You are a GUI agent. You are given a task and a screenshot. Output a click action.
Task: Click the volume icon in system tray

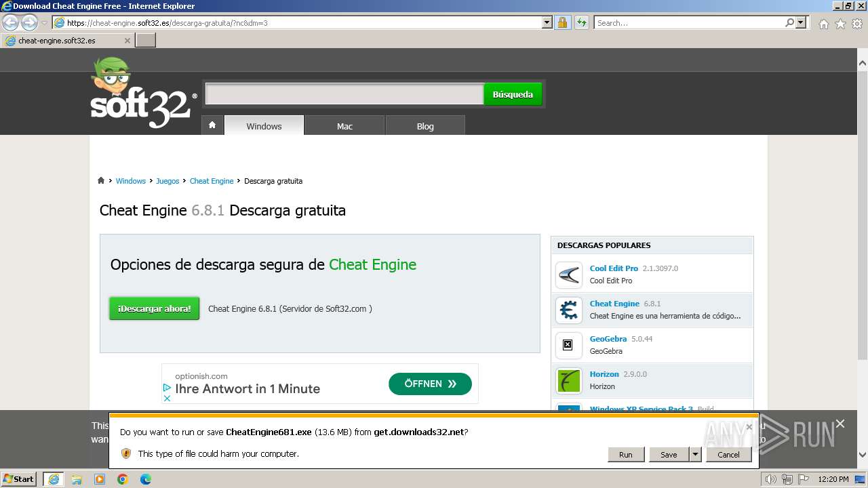[772, 479]
